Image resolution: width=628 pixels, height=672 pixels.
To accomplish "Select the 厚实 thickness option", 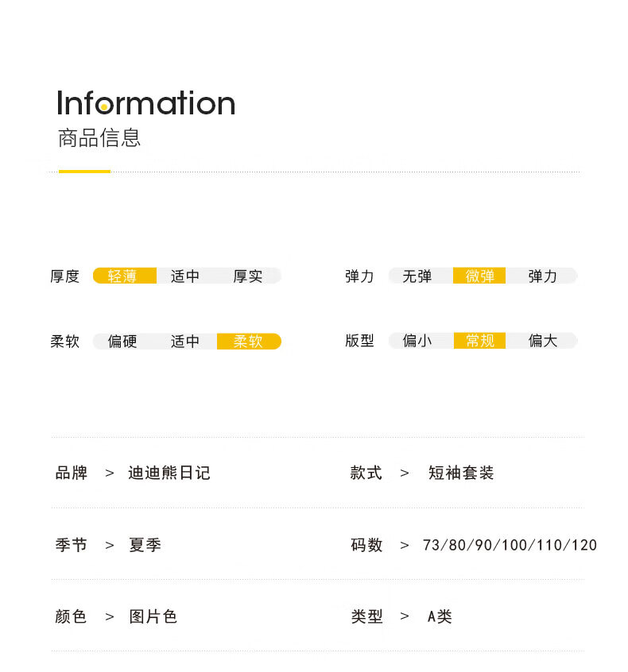I will 248,276.
